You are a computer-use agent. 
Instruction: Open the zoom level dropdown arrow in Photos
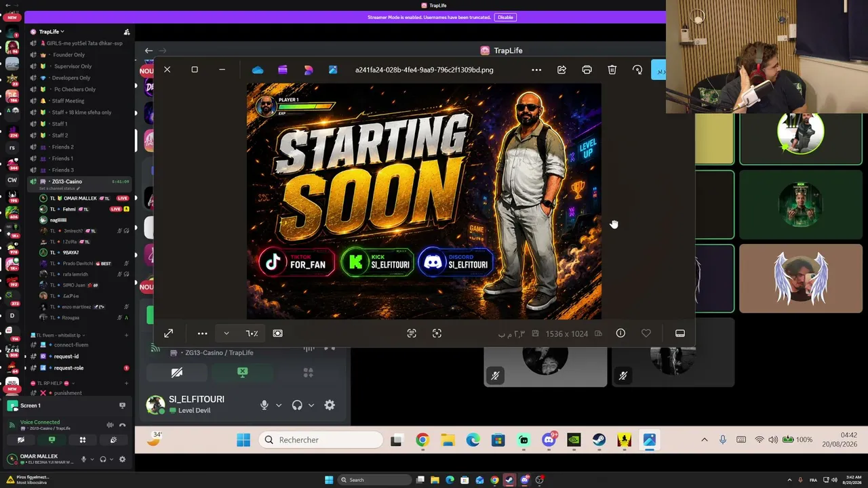coord(226,333)
